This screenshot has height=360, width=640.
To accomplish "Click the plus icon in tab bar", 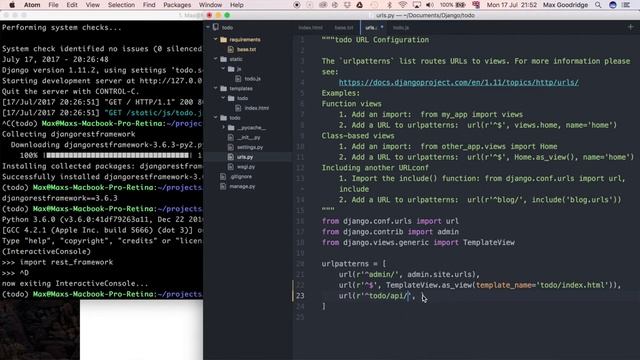I will pos(631,27).
